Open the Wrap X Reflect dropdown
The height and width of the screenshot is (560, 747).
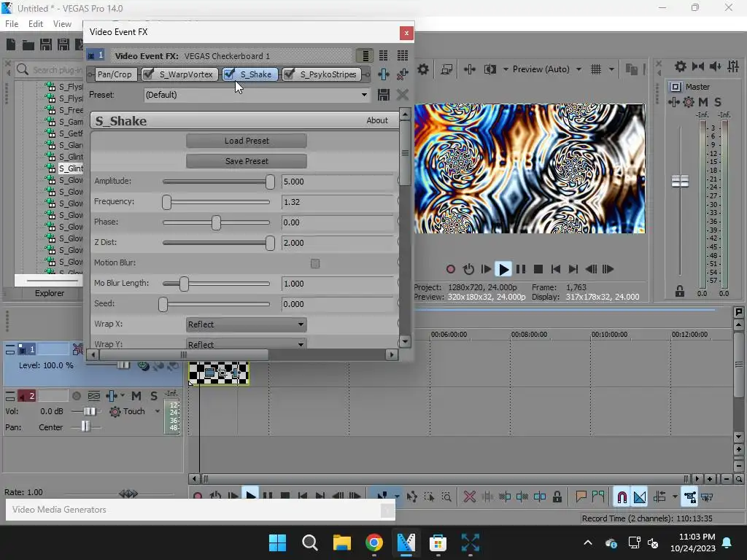tap(247, 324)
